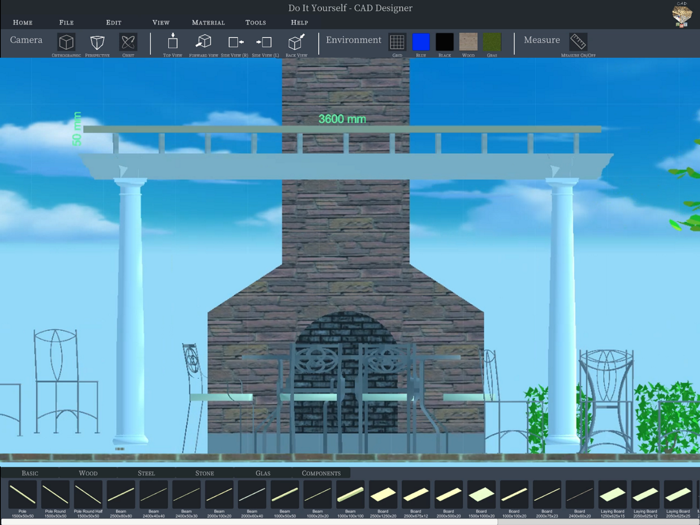Viewport: 700px width, 525px height.
Task: Click the 3600 mm measurement label
Action: (x=342, y=119)
